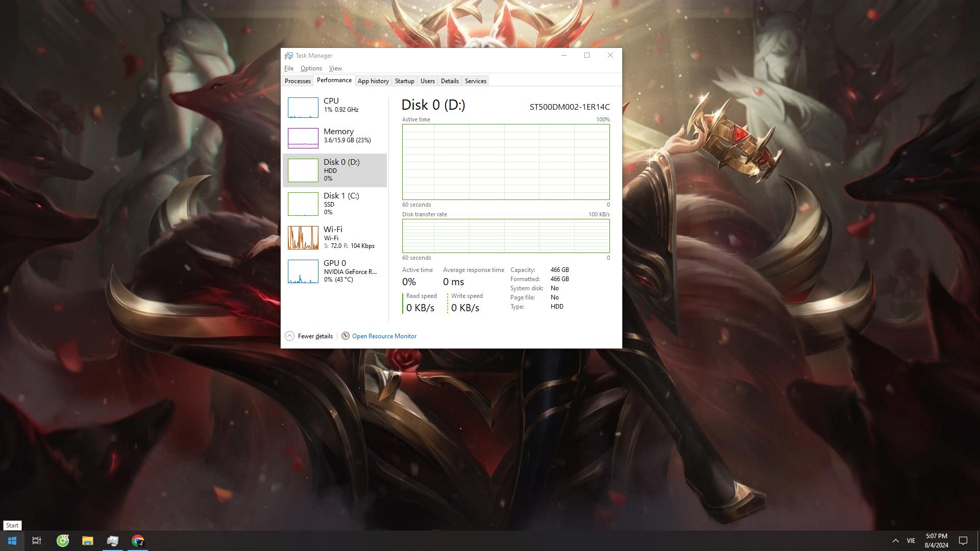Switch to the Processes tab
This screenshot has height=551, width=980.
298,81
